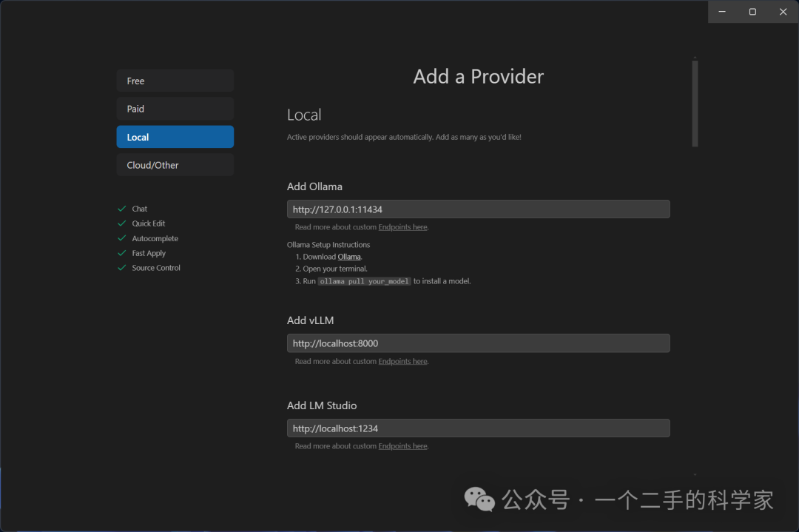Select the Free provider tab

tap(175, 81)
